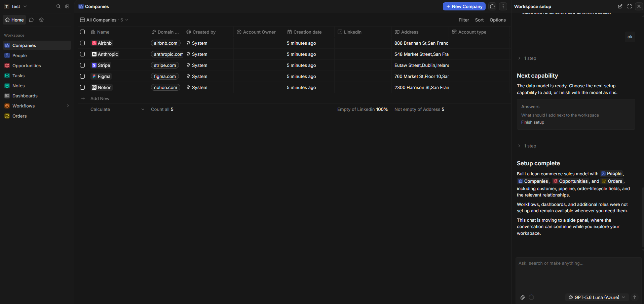Open Dashboards in the sidebar
Viewport: 644px width, 304px height.
(x=37, y=96)
